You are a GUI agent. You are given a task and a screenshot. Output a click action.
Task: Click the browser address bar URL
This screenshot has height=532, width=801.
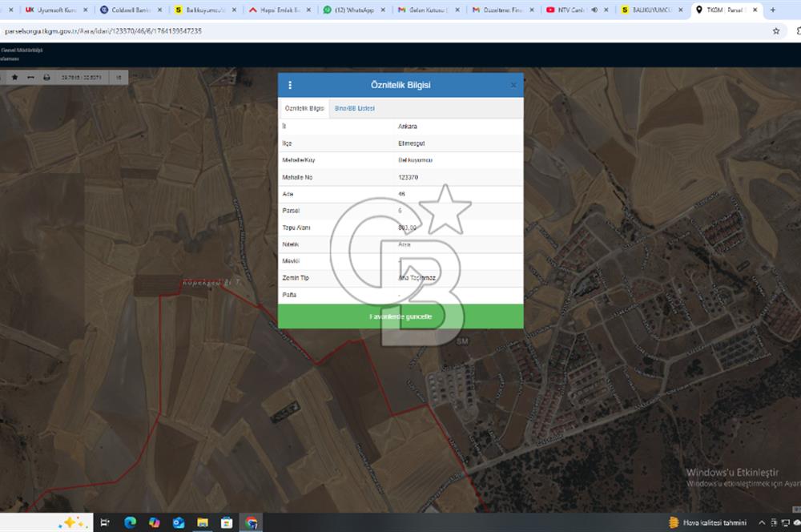(104, 31)
